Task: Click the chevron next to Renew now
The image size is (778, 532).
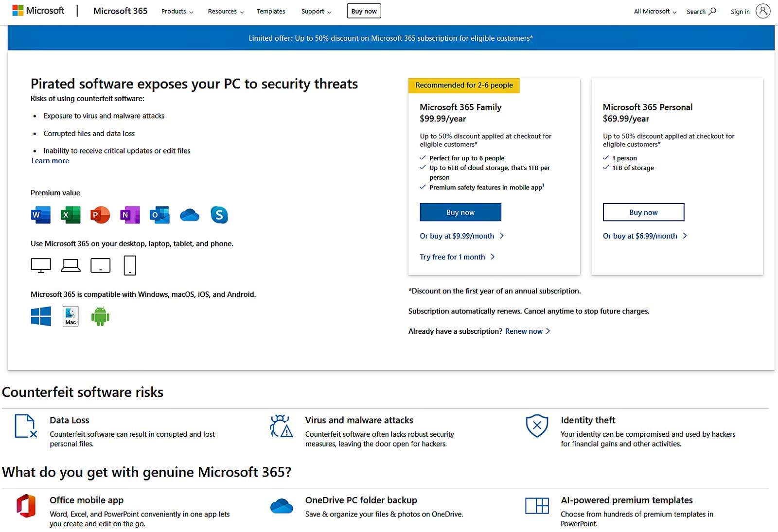Action: coord(548,331)
